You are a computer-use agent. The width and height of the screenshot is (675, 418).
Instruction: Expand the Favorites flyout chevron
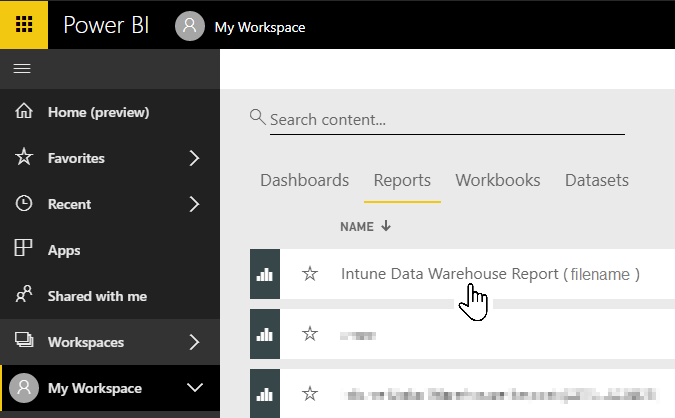point(195,158)
